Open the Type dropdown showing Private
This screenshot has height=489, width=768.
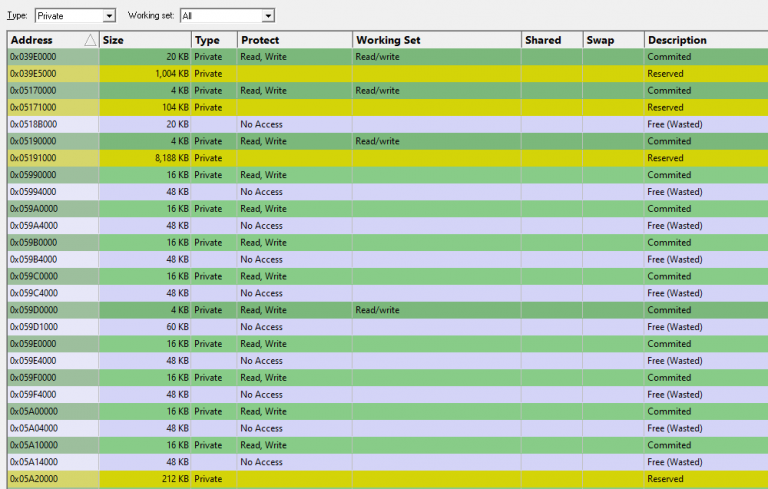tap(75, 16)
